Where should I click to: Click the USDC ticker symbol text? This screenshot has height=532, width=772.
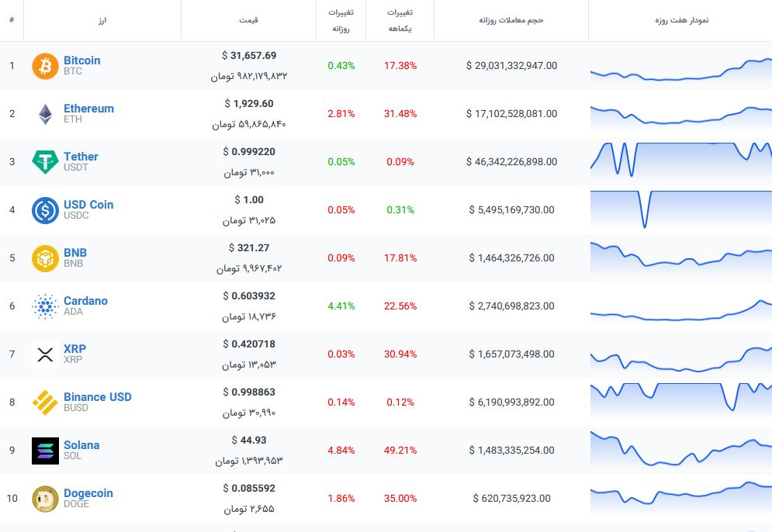tap(76, 216)
